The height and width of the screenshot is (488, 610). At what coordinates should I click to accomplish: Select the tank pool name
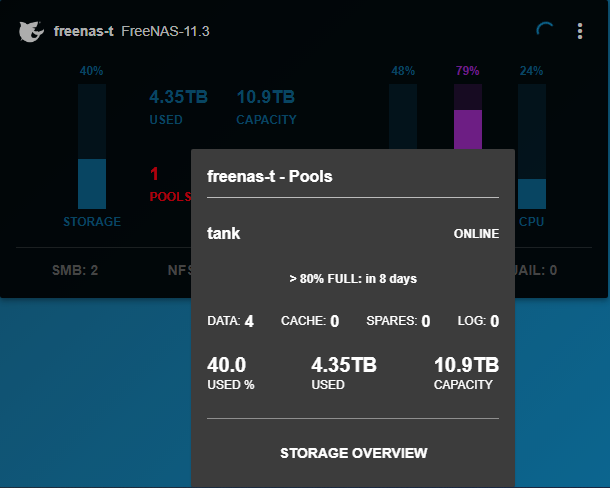pos(223,233)
